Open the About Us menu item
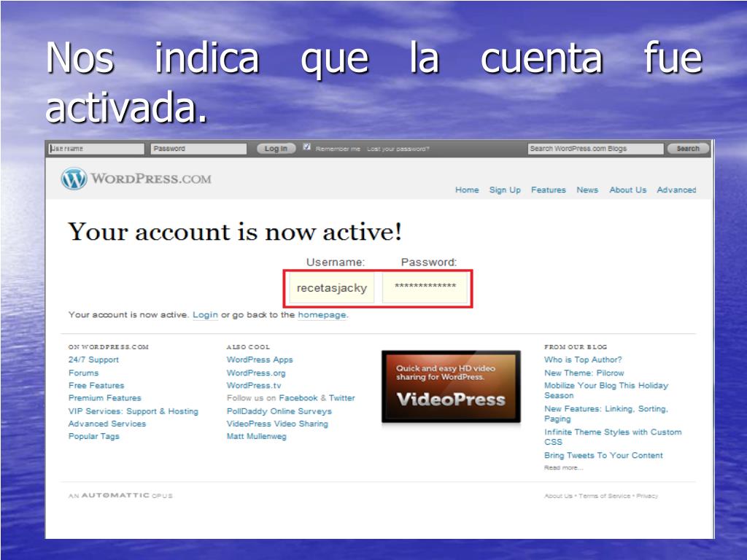The image size is (747, 560). [x=628, y=190]
